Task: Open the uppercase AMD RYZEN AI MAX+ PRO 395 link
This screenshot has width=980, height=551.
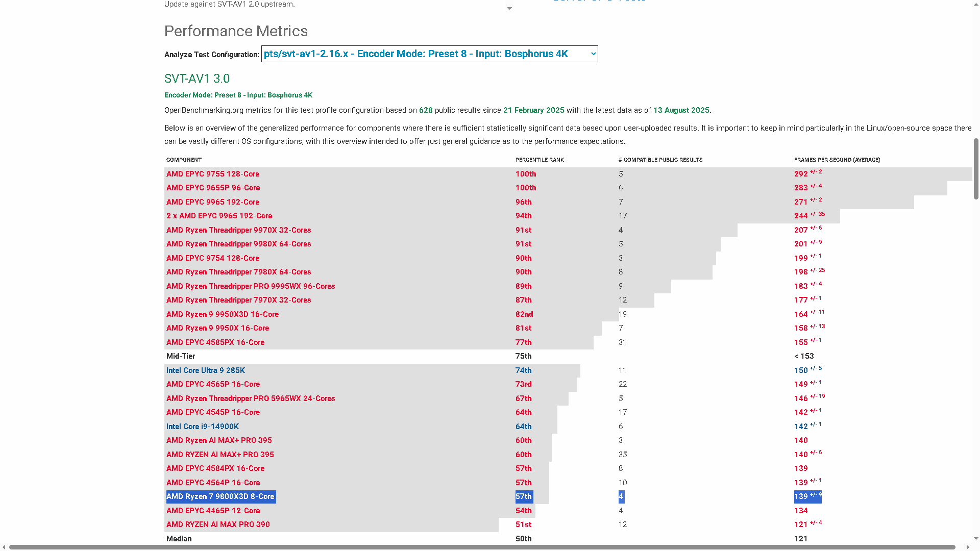Action: tap(220, 455)
